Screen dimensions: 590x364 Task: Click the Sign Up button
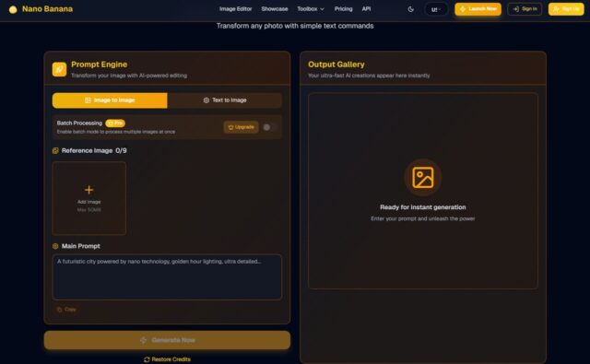click(566, 9)
